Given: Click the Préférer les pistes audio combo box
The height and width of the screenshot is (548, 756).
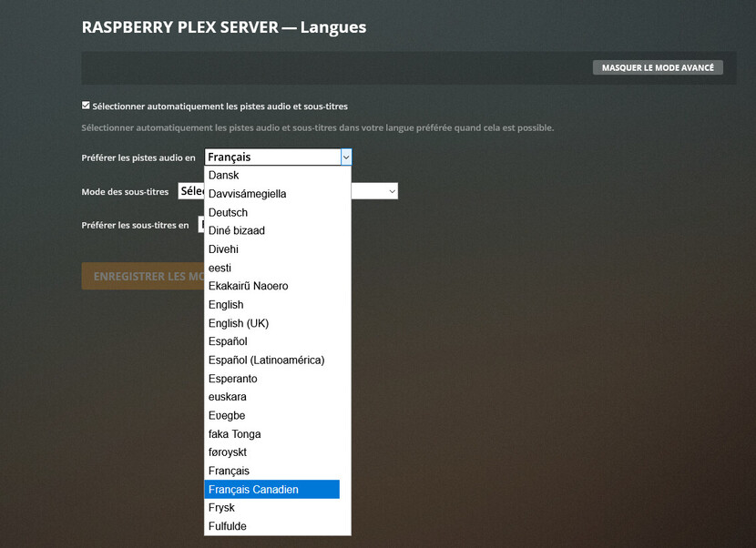Looking at the screenshot, I should (278, 157).
